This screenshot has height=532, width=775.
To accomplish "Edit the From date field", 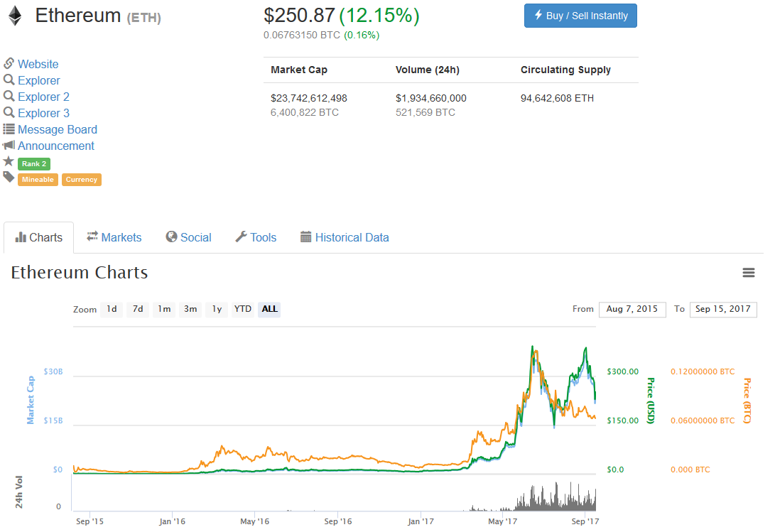I will point(632,309).
